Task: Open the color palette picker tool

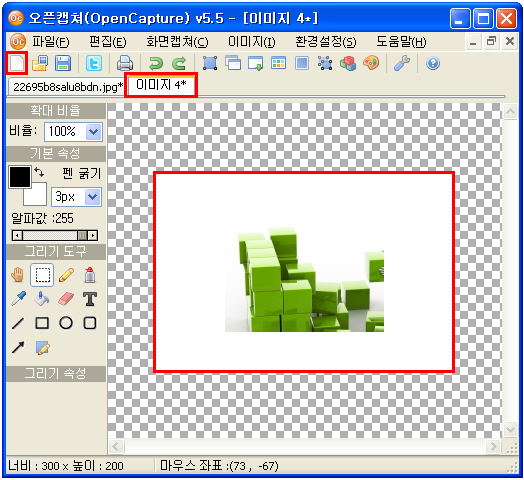Action: pyautogui.click(x=371, y=63)
